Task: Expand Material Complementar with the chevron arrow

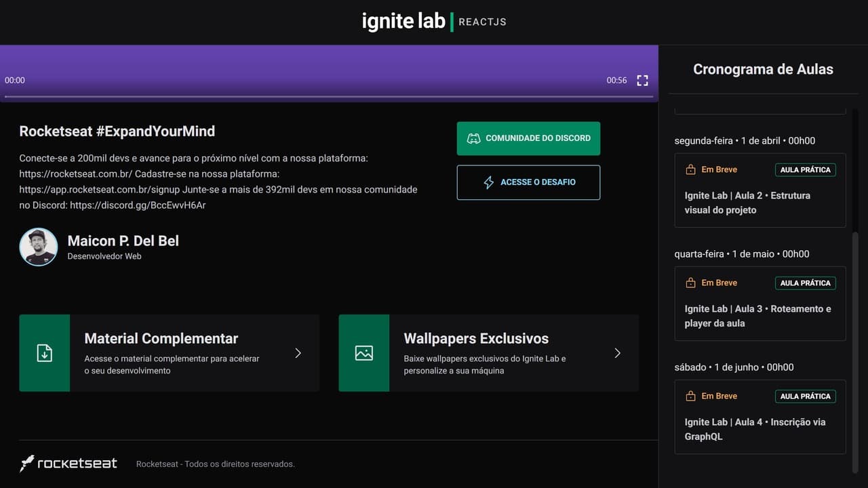Action: (298, 353)
